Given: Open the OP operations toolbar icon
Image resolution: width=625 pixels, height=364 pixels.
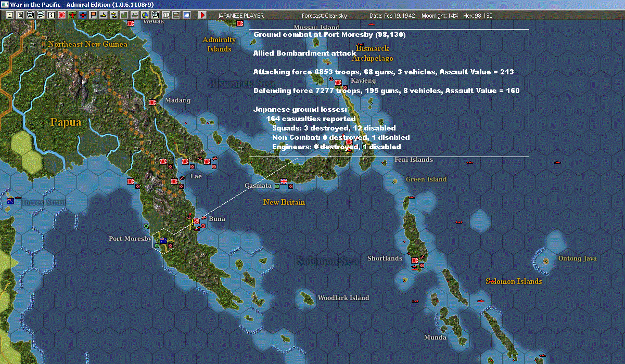Looking at the screenshot, I should coord(166,15).
